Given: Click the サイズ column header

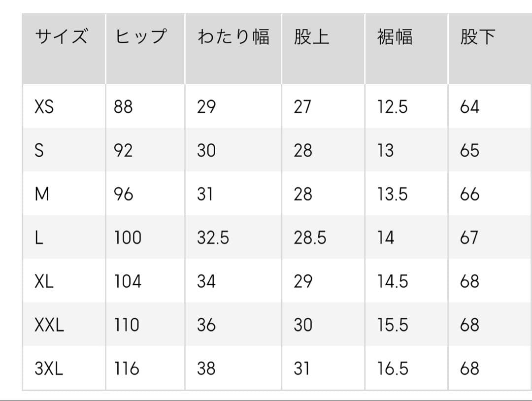Looking at the screenshot, I should click(61, 37).
